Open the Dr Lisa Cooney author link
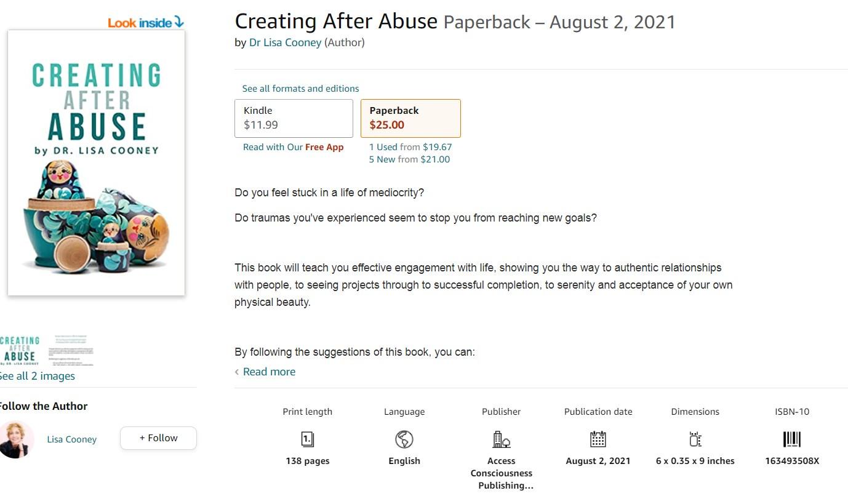Screen dimensions: 848x504 (285, 42)
